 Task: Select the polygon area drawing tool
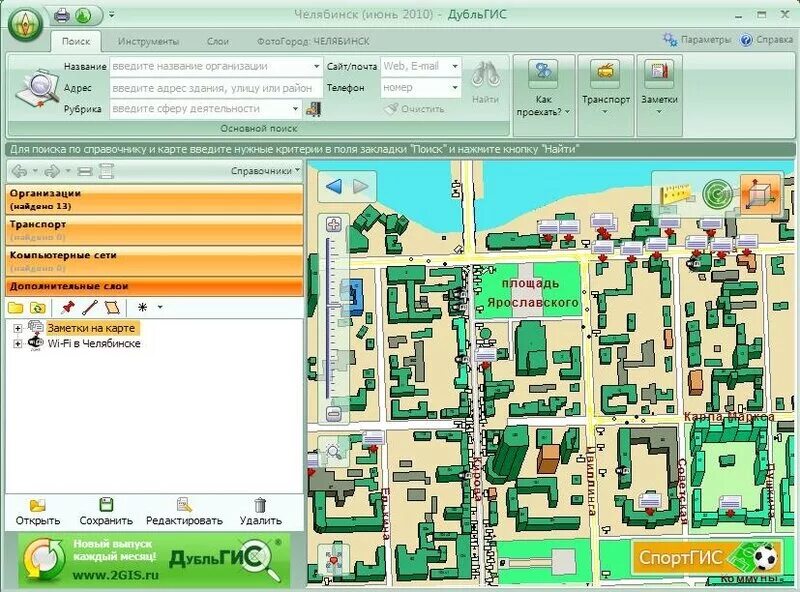112,308
